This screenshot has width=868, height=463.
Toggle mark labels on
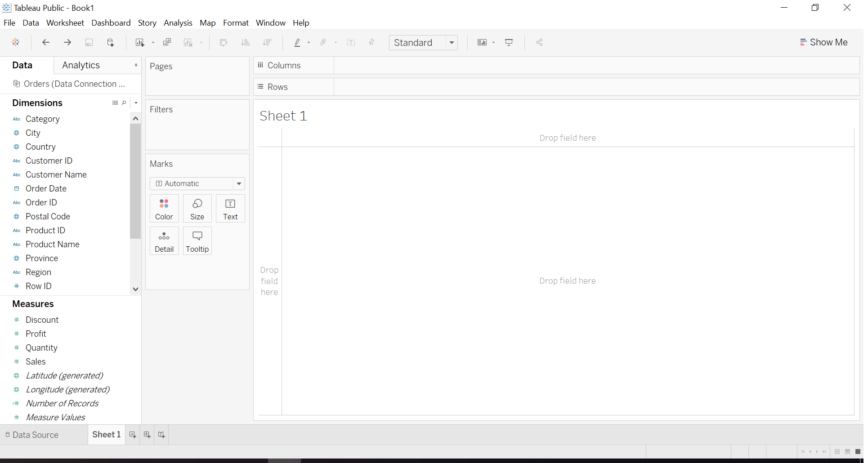352,42
